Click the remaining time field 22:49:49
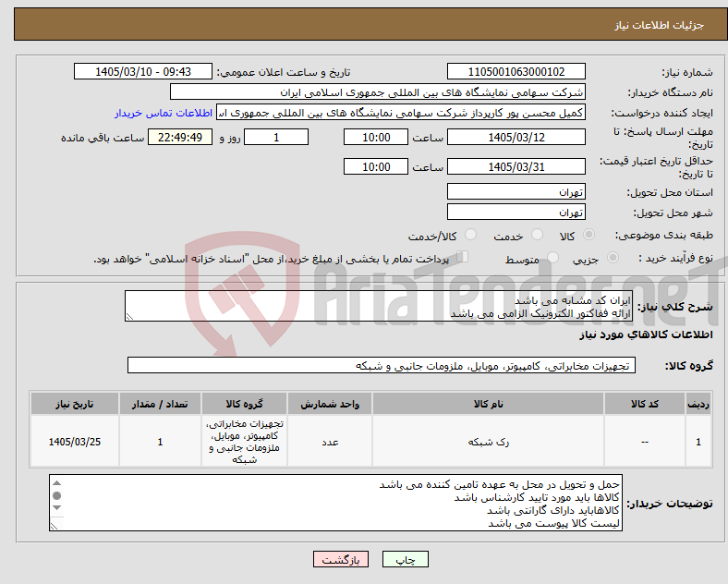 click(180, 138)
